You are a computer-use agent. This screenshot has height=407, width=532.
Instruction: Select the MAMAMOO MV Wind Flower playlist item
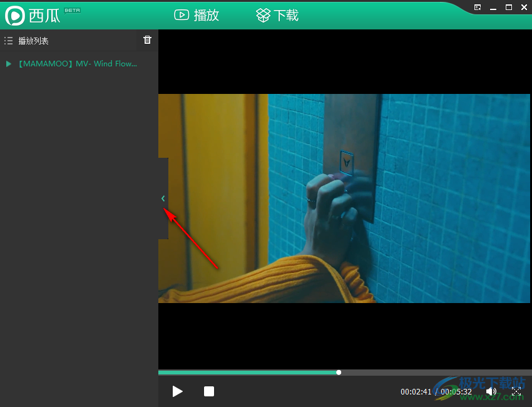[x=79, y=63]
